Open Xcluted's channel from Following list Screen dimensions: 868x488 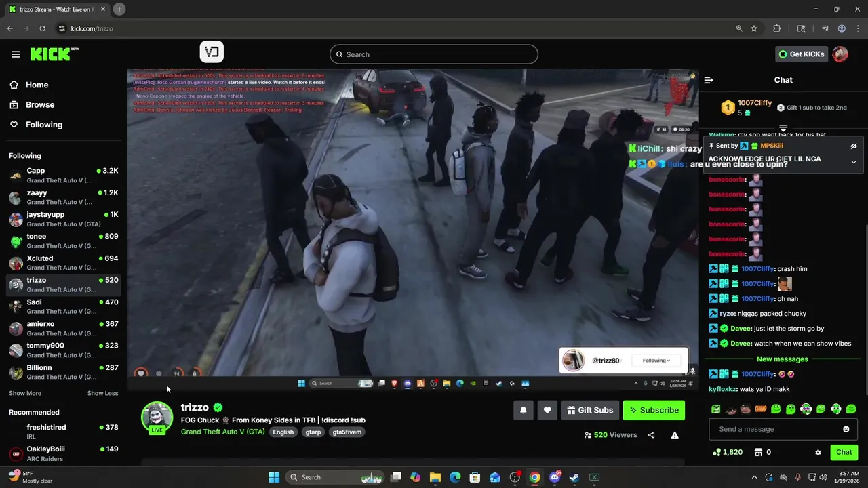pos(64,263)
